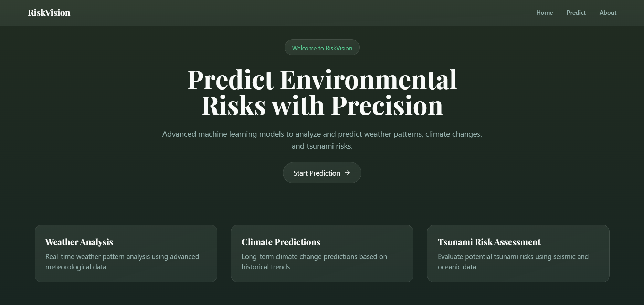Open the Weather Analysis card

126,253
